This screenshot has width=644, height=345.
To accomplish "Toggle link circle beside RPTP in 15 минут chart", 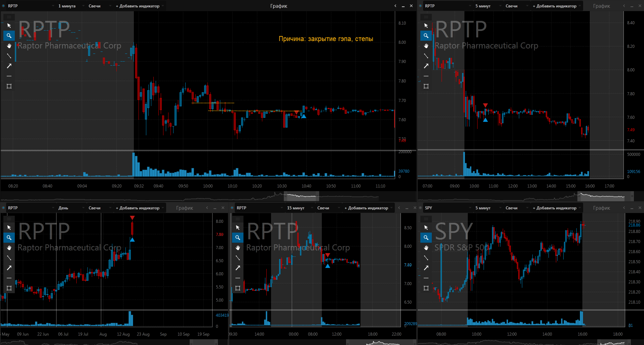I will (x=232, y=208).
